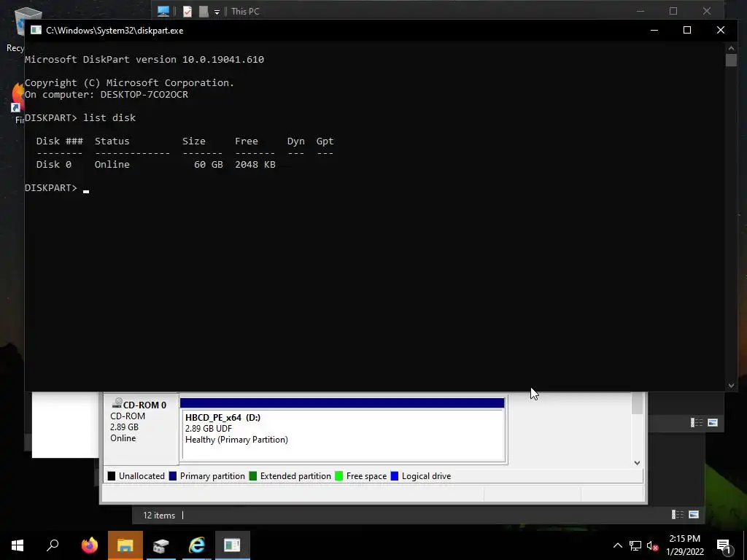Click the 'list disk' command text
This screenshot has height=560, width=747.
click(x=109, y=117)
